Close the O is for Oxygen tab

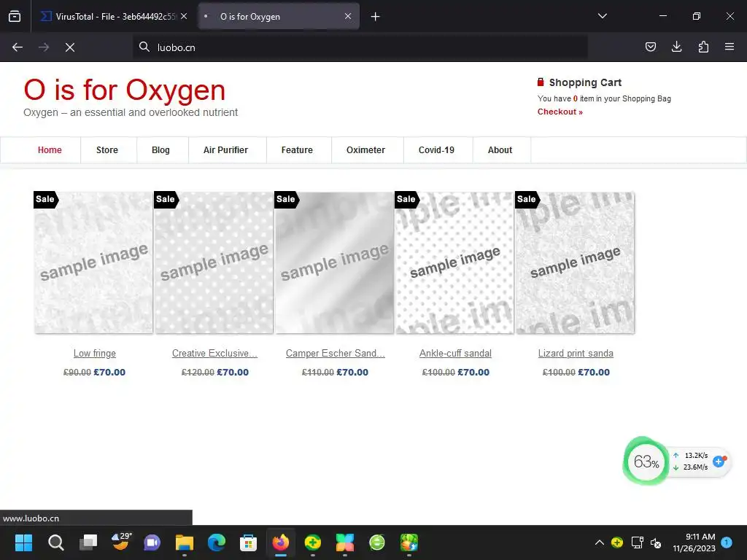pyautogui.click(x=348, y=16)
